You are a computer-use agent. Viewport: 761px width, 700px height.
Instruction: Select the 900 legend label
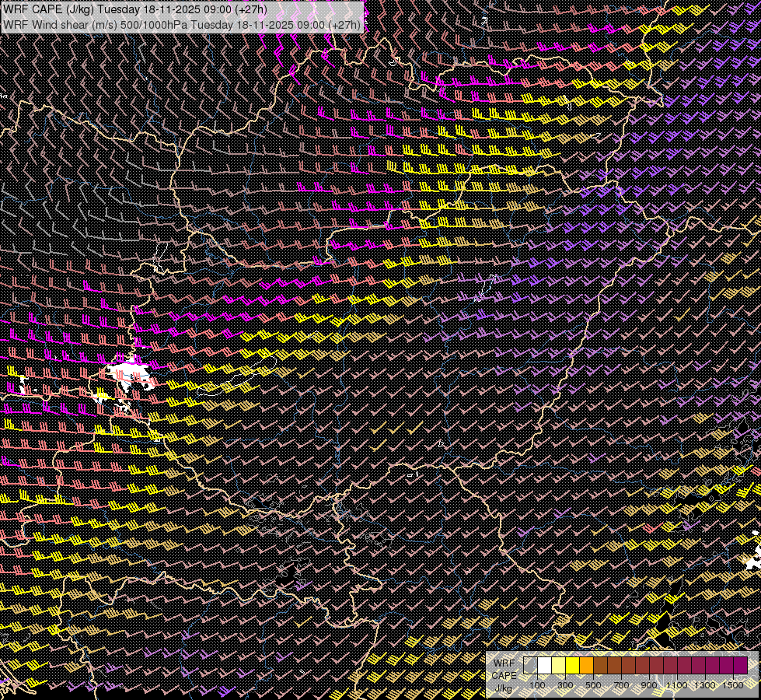point(649,685)
